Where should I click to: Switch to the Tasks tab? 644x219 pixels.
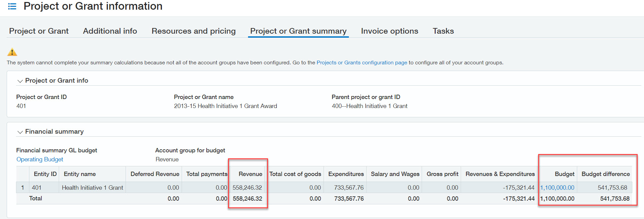point(443,31)
